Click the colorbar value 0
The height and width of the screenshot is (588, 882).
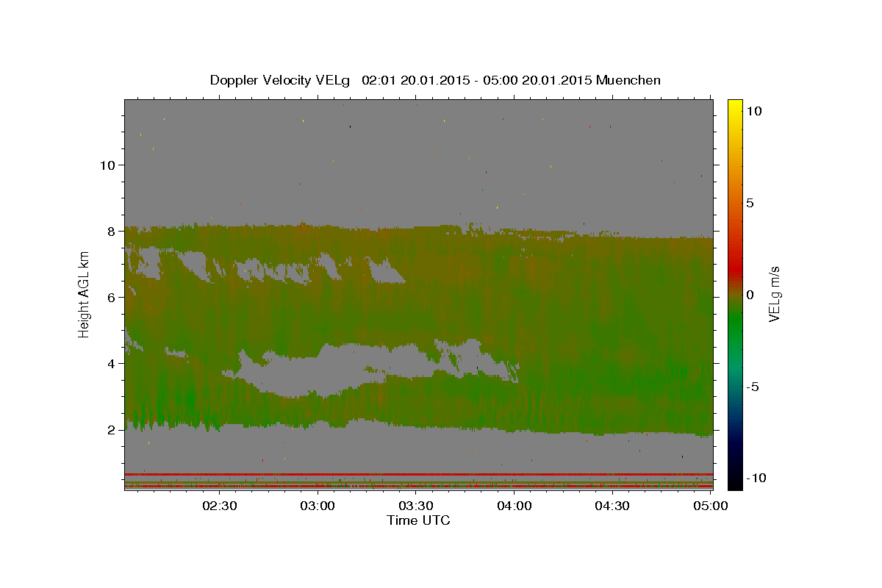[750, 295]
